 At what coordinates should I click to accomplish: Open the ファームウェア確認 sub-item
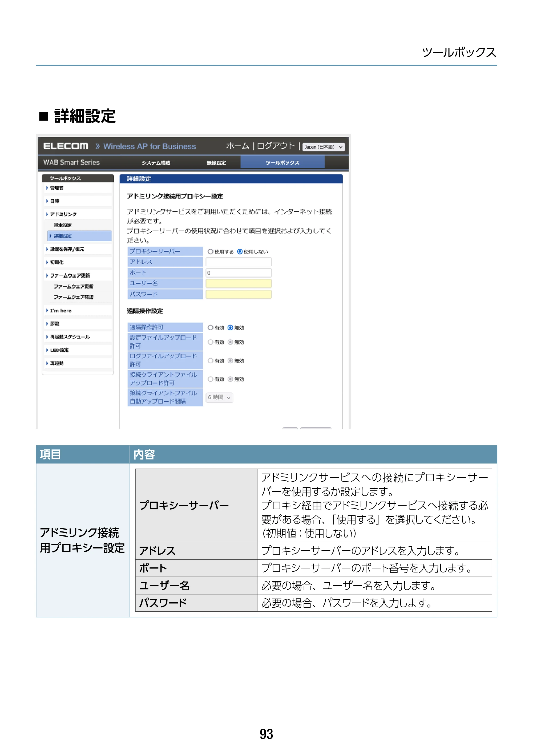pos(74,297)
